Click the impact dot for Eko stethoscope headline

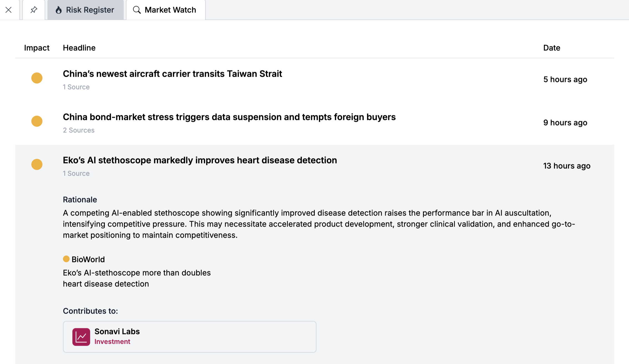(x=37, y=165)
